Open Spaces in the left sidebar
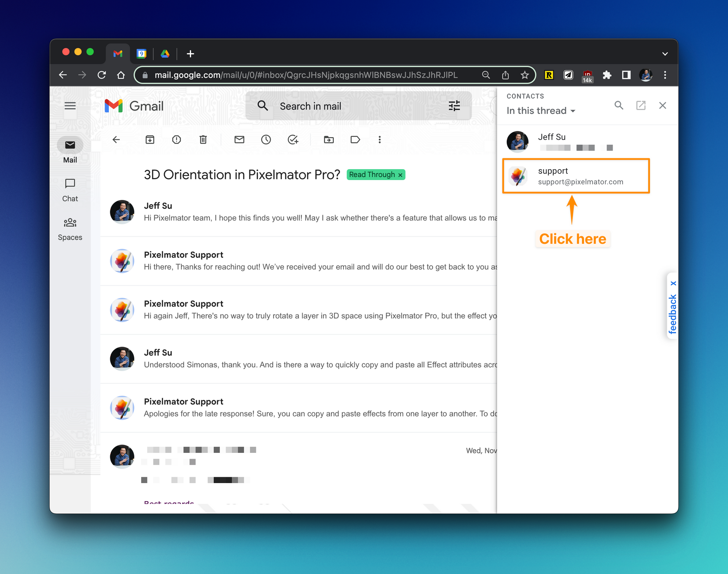 pos(70,229)
